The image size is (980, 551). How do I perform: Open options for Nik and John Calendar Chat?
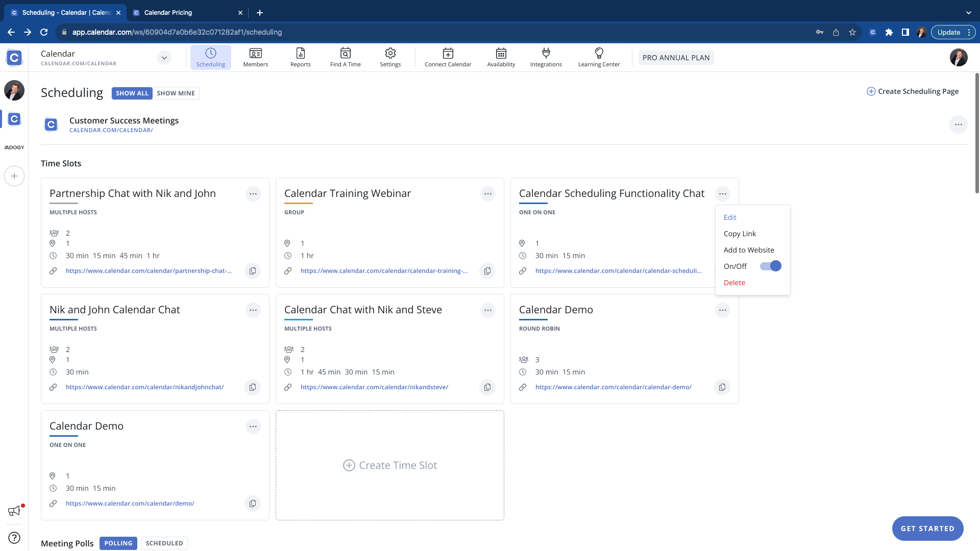point(253,310)
